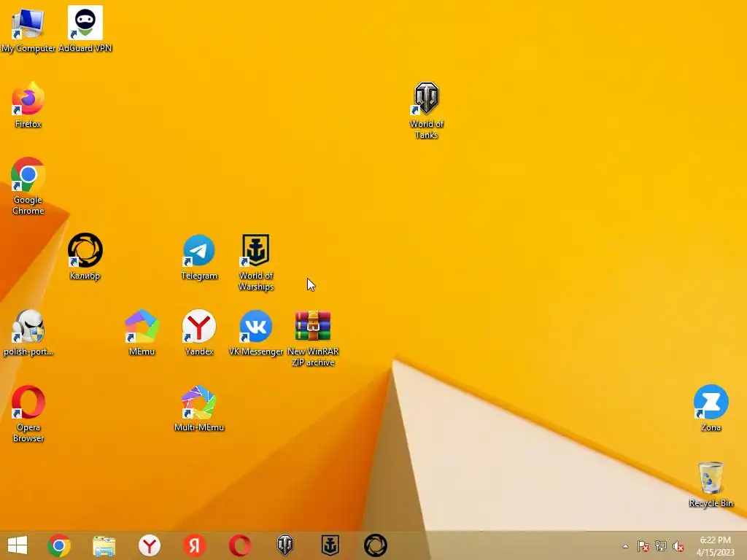Select the My Computer desktop icon
This screenshot has width=747, height=560.
click(x=28, y=30)
